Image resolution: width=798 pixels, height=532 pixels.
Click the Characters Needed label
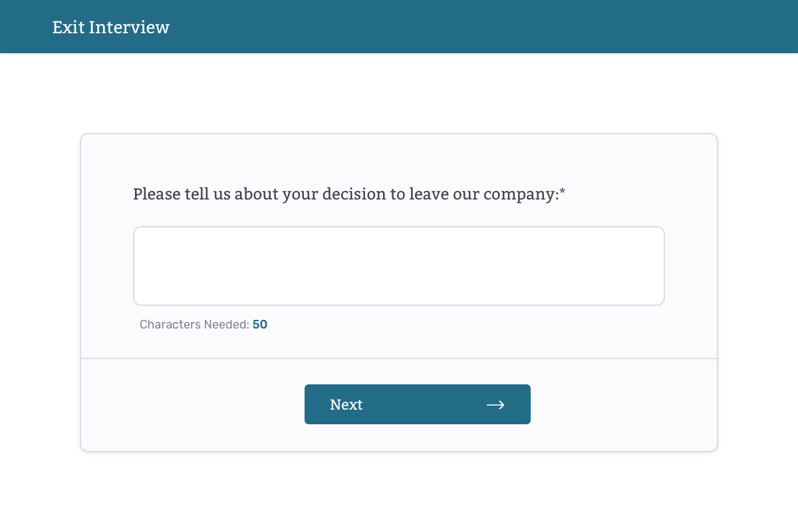click(192, 325)
